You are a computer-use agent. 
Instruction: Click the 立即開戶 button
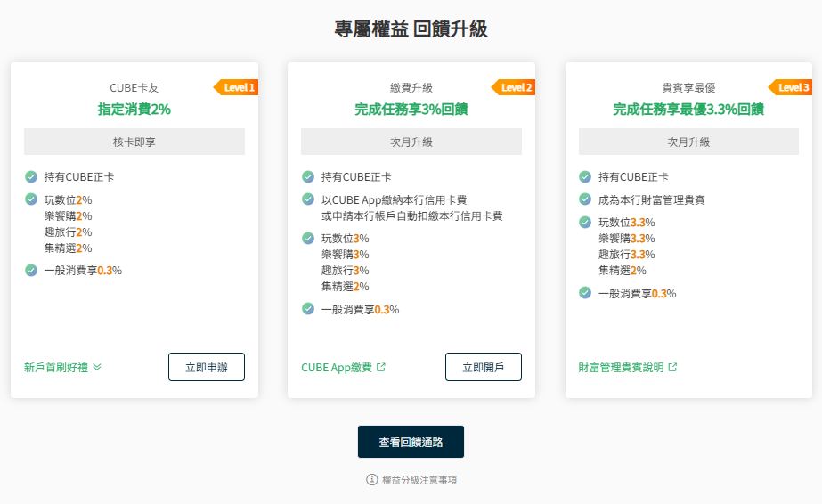484,367
